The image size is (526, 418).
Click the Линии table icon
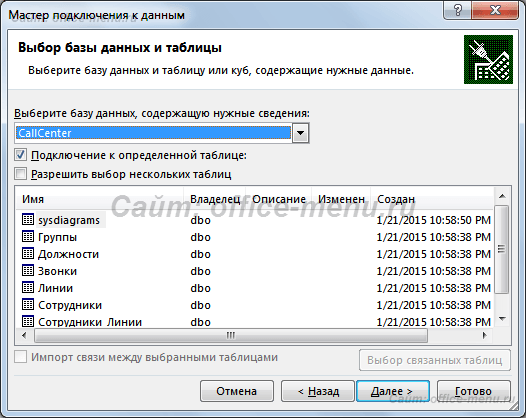click(28, 288)
